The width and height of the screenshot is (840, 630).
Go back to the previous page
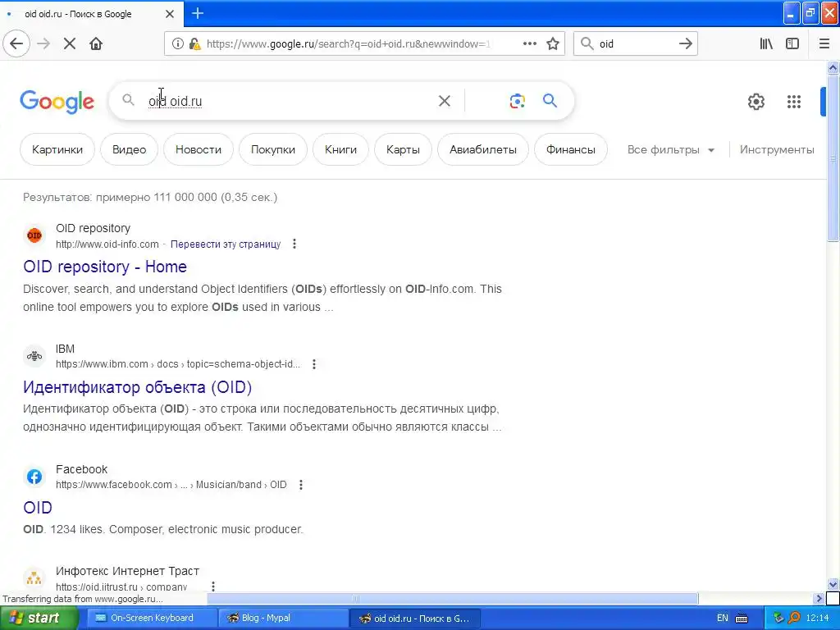tap(16, 44)
